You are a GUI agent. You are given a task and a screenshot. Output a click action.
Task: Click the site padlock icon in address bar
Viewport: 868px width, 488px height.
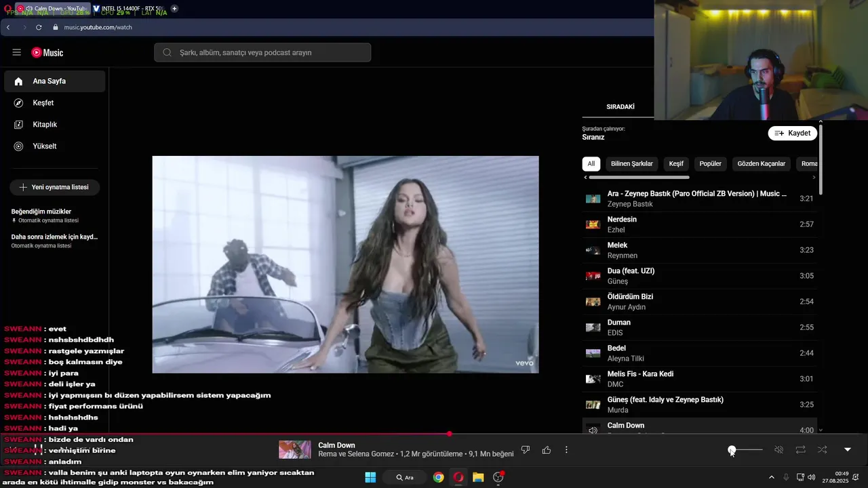click(x=55, y=27)
